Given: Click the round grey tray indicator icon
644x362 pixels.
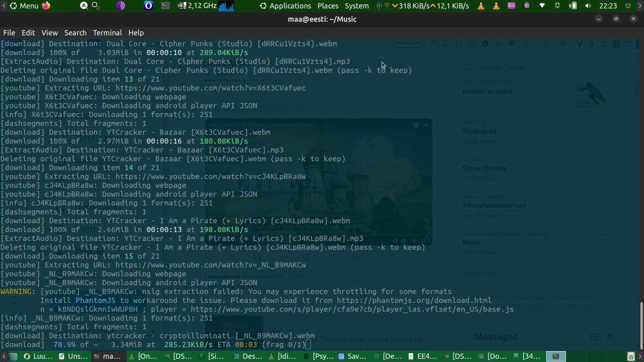Looking at the screenshot, I should pyautogui.click(x=527, y=6).
